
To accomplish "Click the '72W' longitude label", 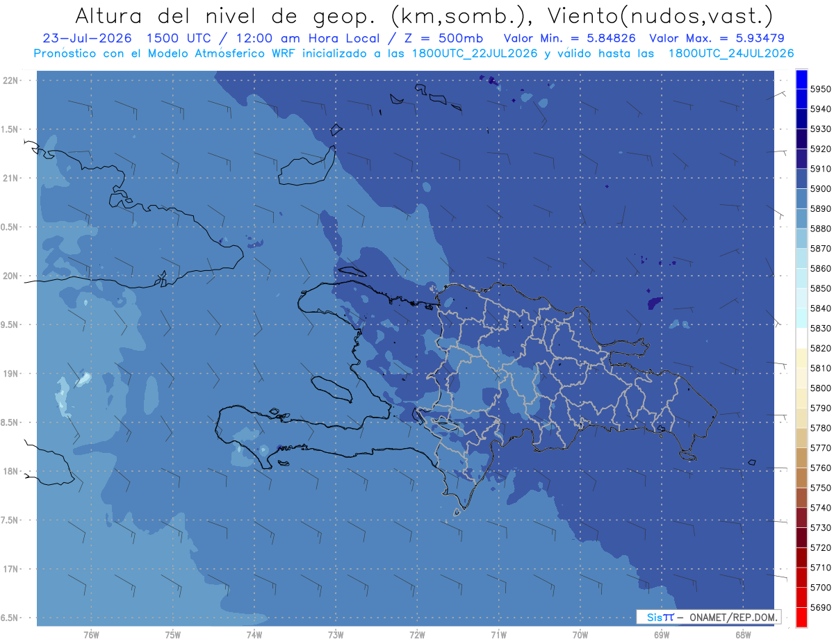I will pyautogui.click(x=417, y=634).
